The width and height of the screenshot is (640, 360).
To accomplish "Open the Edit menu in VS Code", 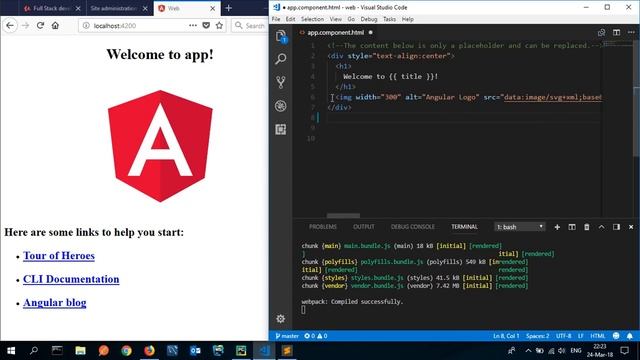I will pos(290,19).
